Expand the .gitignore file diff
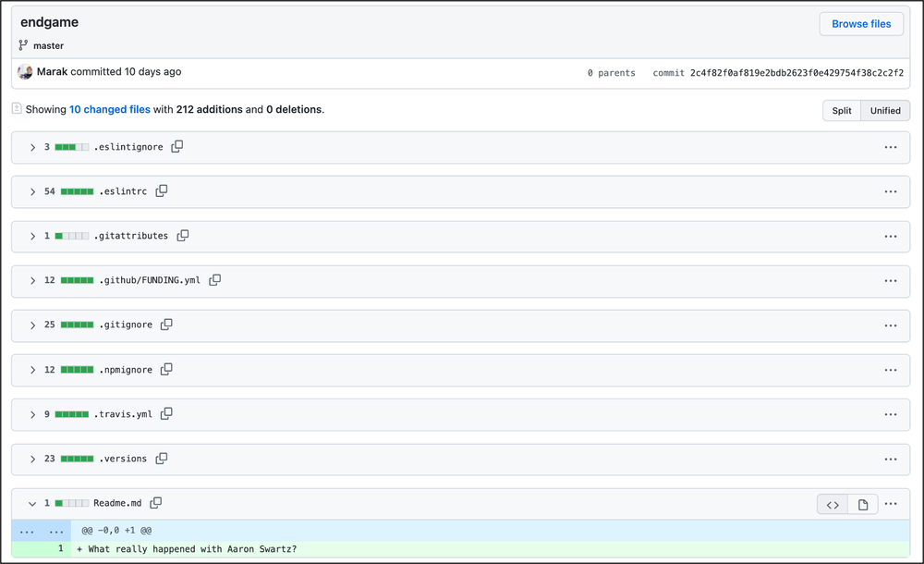The width and height of the screenshot is (924, 564). click(32, 325)
